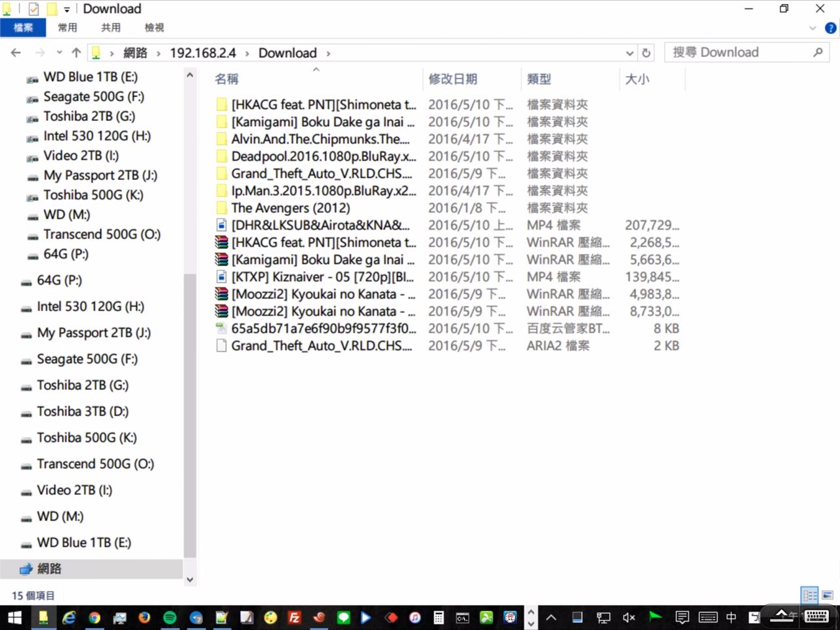Expand breadcrumb arrow after Download

tap(328, 54)
